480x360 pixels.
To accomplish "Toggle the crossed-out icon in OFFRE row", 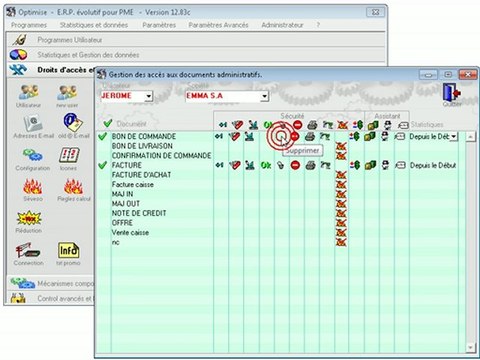I will point(341,223).
